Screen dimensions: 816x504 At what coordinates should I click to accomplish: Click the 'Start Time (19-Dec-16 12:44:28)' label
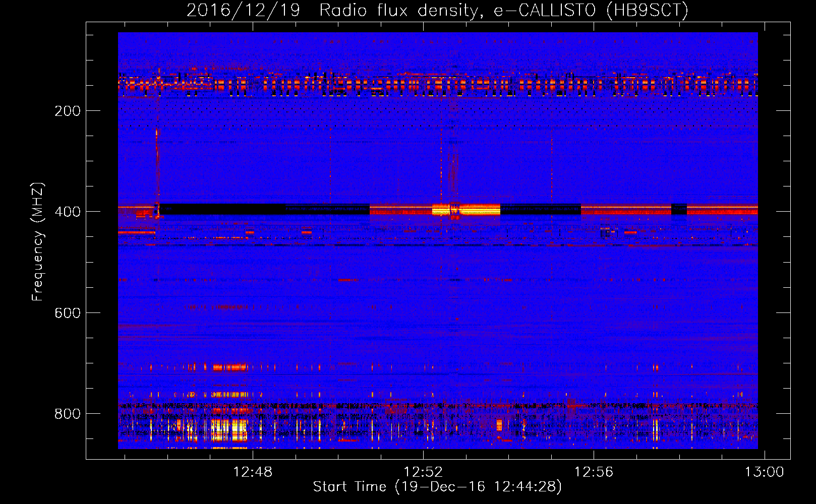(437, 487)
